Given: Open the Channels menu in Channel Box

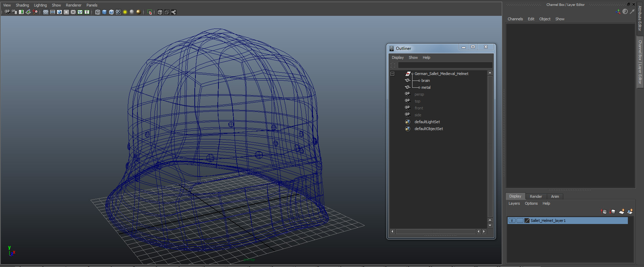Looking at the screenshot, I should click(515, 19).
